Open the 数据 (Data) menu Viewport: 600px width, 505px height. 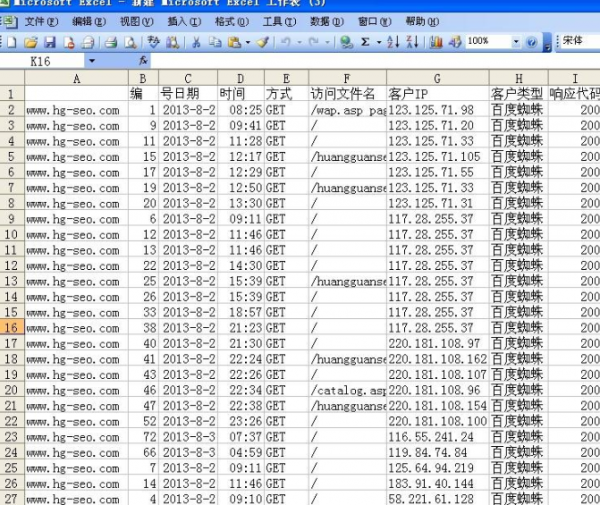point(323,21)
